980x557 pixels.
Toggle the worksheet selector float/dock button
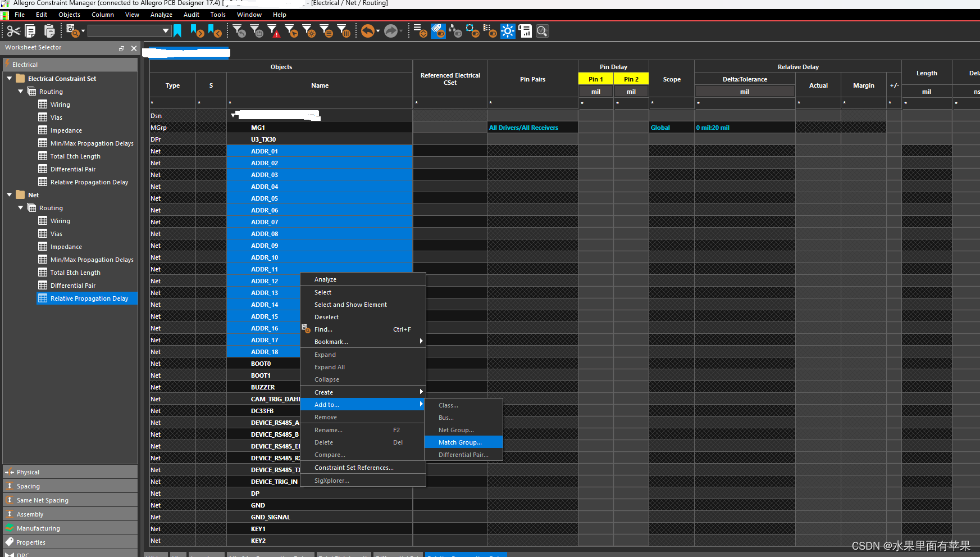[x=121, y=48]
